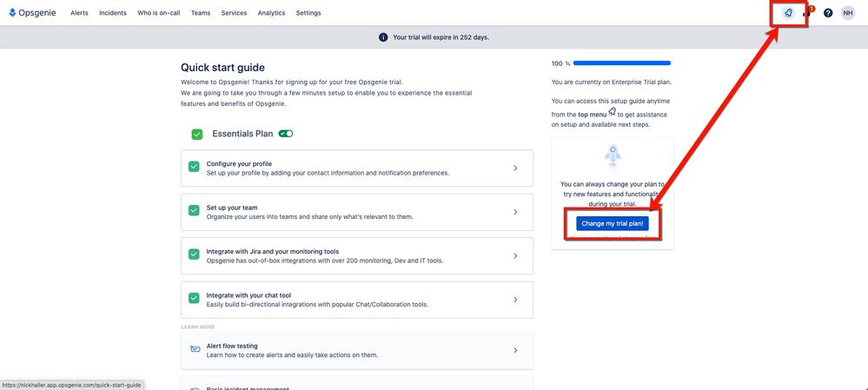Viewport: 868px width, 390px height.
Task: Click the Essentials Plan green checkbox
Action: pyautogui.click(x=196, y=134)
